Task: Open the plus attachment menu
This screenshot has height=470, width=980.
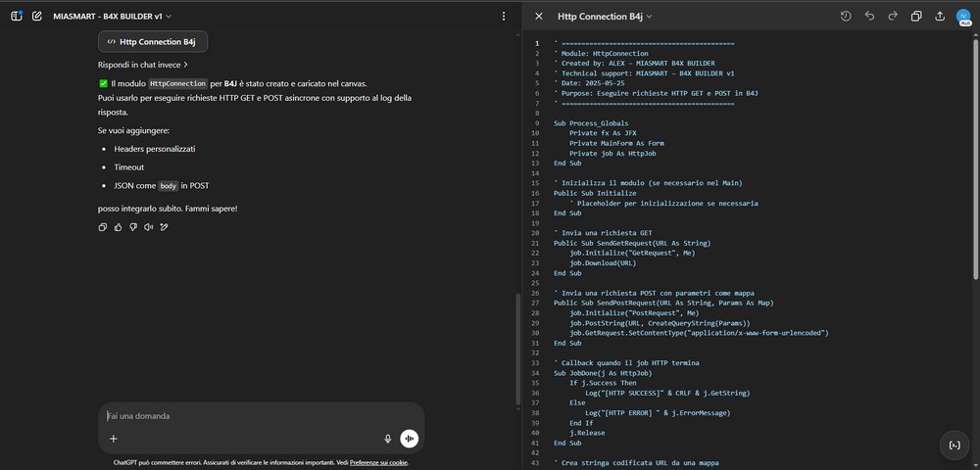Action: click(x=113, y=439)
